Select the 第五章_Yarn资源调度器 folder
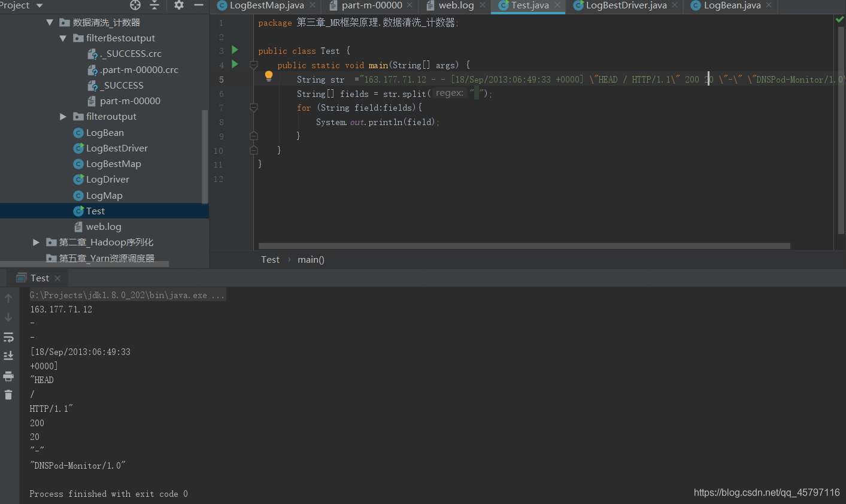The width and height of the screenshot is (846, 504). tap(101, 258)
